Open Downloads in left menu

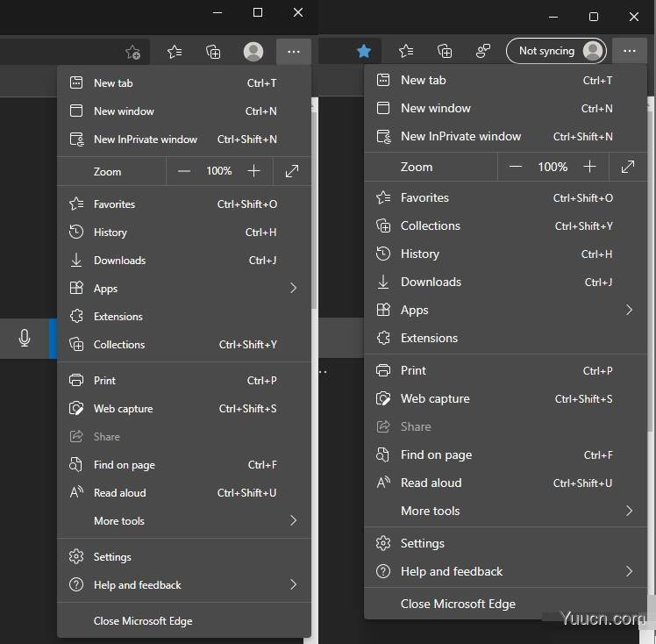pyautogui.click(x=184, y=260)
